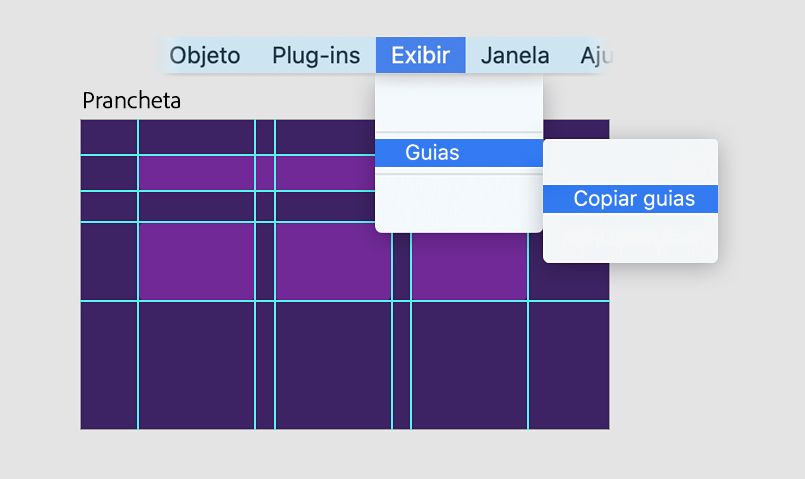Click the artboard's dark bottom-left corner cell

[109, 365]
